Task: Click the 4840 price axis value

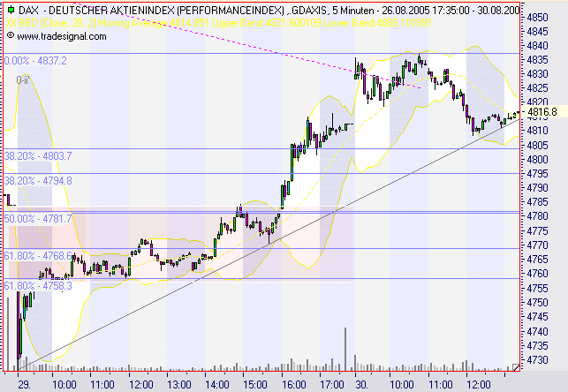Action: (538, 46)
